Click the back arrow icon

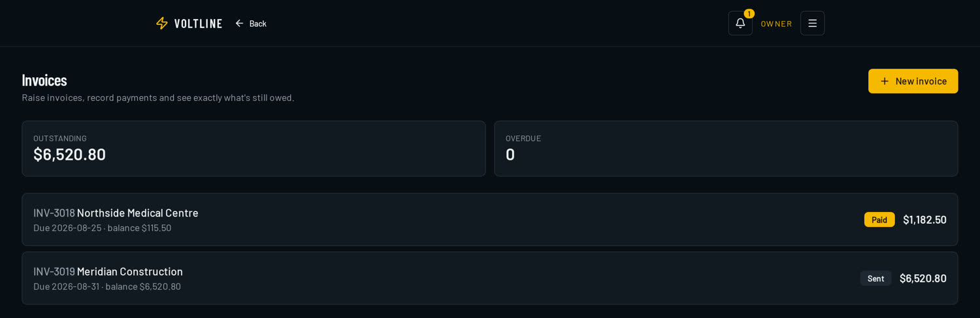[x=239, y=24]
